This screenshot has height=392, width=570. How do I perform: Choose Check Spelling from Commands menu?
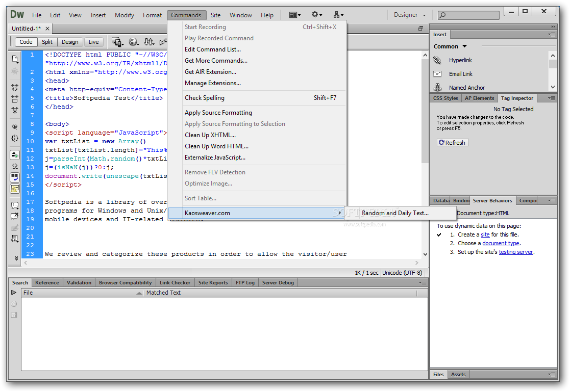point(257,98)
